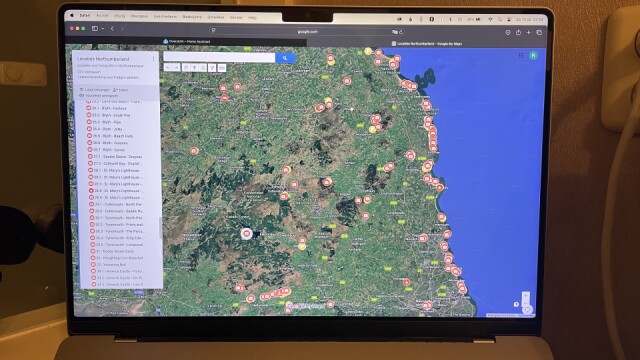Image resolution: width=640 pixels, height=360 pixels.
Task: Click the blue map search button
Action: pyautogui.click(x=285, y=58)
